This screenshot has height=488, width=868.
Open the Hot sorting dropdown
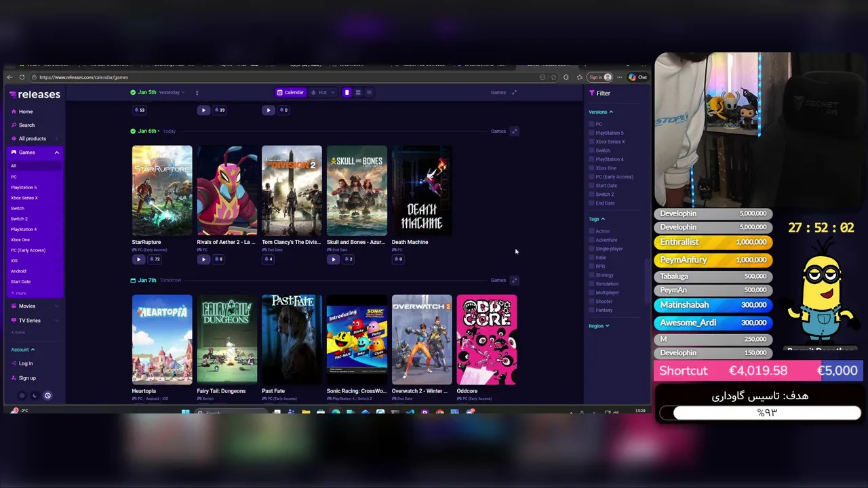(x=323, y=92)
